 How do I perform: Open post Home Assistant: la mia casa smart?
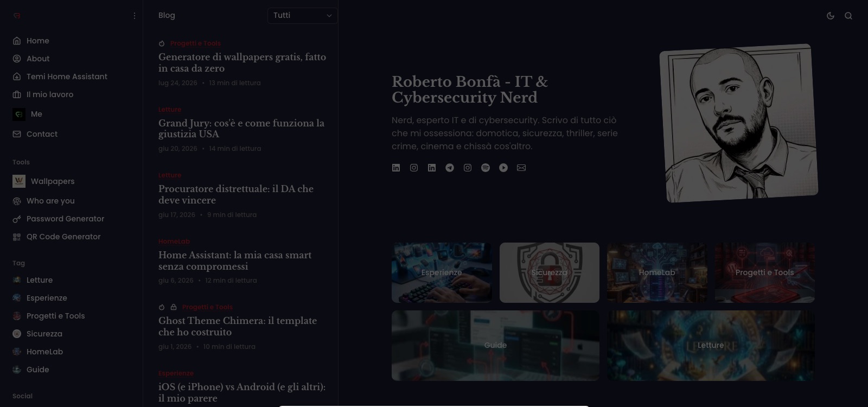pyautogui.click(x=235, y=260)
